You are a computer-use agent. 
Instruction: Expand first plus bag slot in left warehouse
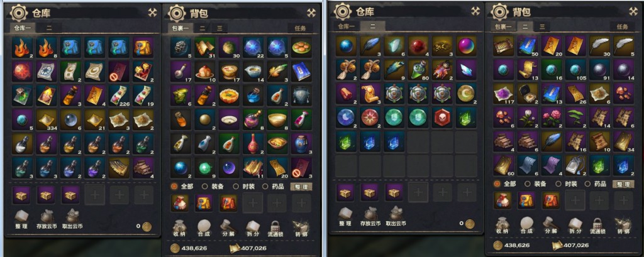tap(95, 195)
